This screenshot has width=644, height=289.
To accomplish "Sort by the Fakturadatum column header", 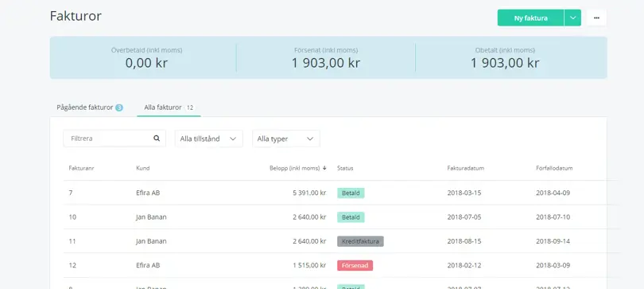I will coord(466,168).
